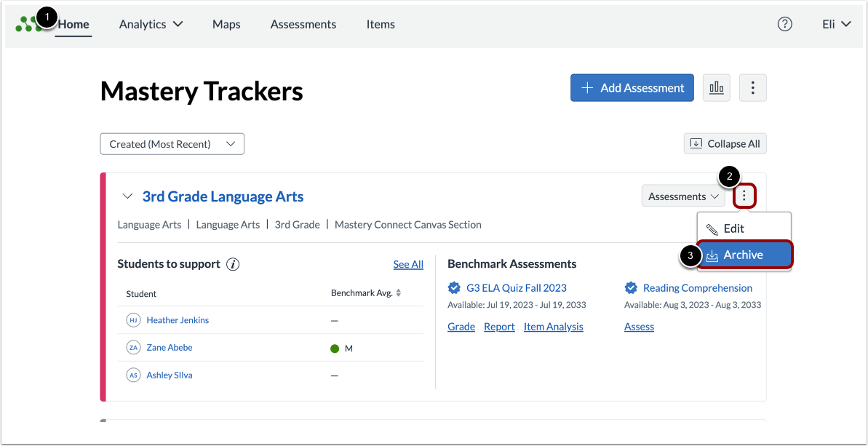Image resolution: width=868 pixels, height=446 pixels.
Task: Open the kebab menu beside Add Assessment
Action: [x=752, y=87]
